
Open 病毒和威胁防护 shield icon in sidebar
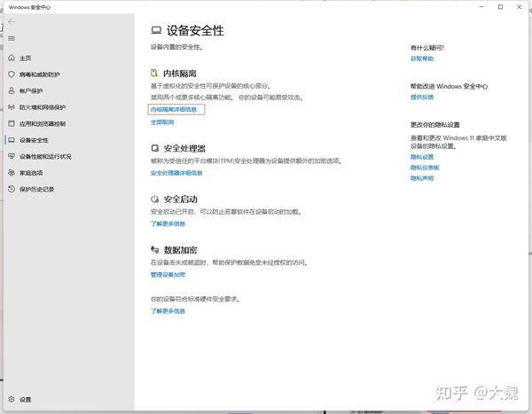tap(12, 74)
